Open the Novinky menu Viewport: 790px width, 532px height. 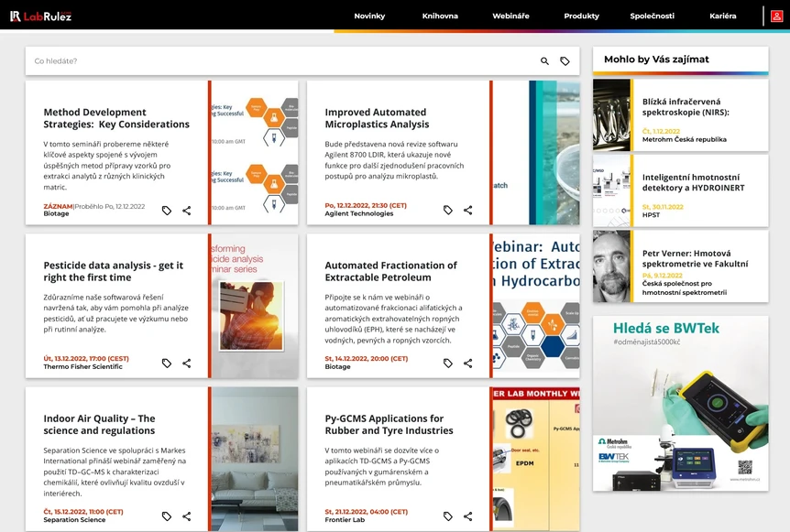[x=369, y=16]
